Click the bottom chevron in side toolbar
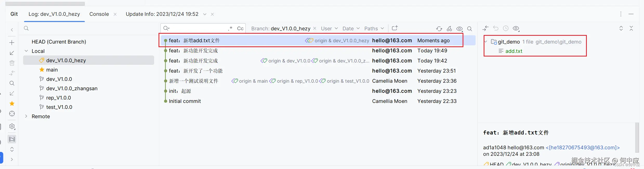The image size is (644, 169). click(x=12, y=159)
